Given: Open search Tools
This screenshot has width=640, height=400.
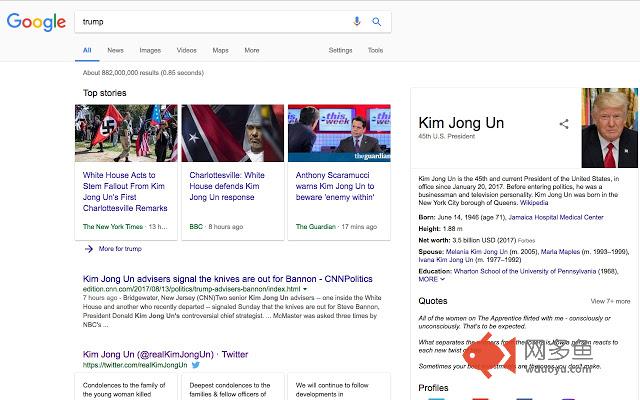Looking at the screenshot, I should point(375,50).
